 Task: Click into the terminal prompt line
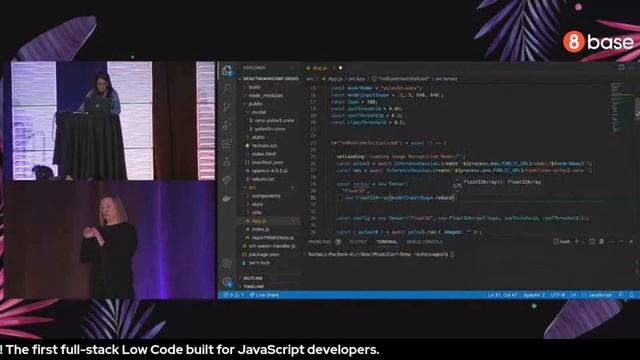click(381, 254)
